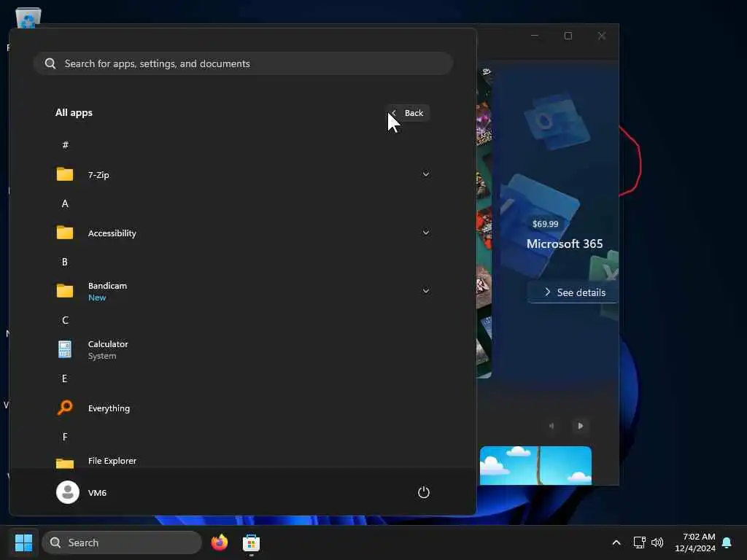Screen dimensions: 747x560
Task: Expand the Accessibility folder chevron
Action: coord(425,233)
